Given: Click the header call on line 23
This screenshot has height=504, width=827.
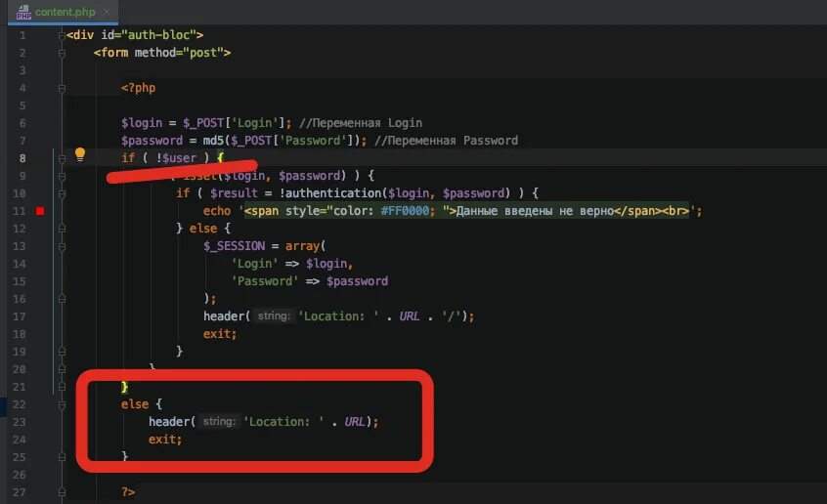Looking at the screenshot, I should click(169, 421).
